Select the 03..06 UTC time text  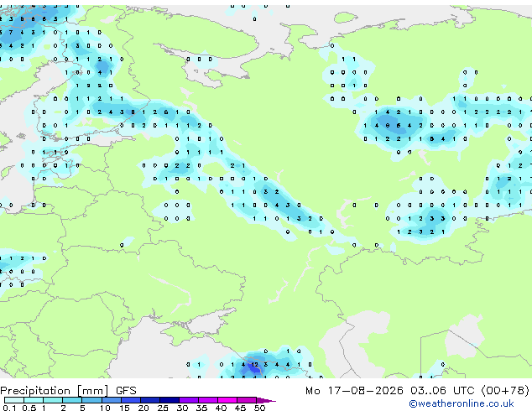442,391
